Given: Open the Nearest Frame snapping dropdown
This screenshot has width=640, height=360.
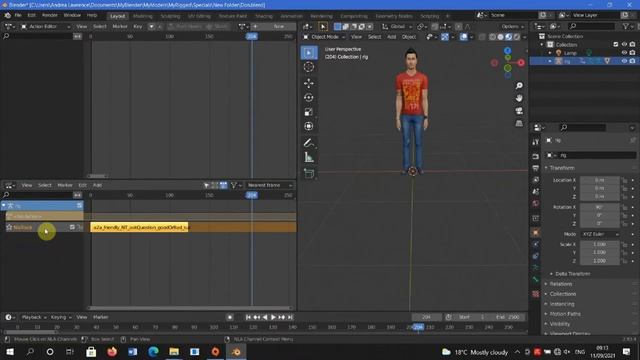Looking at the screenshot, I should tap(269, 185).
